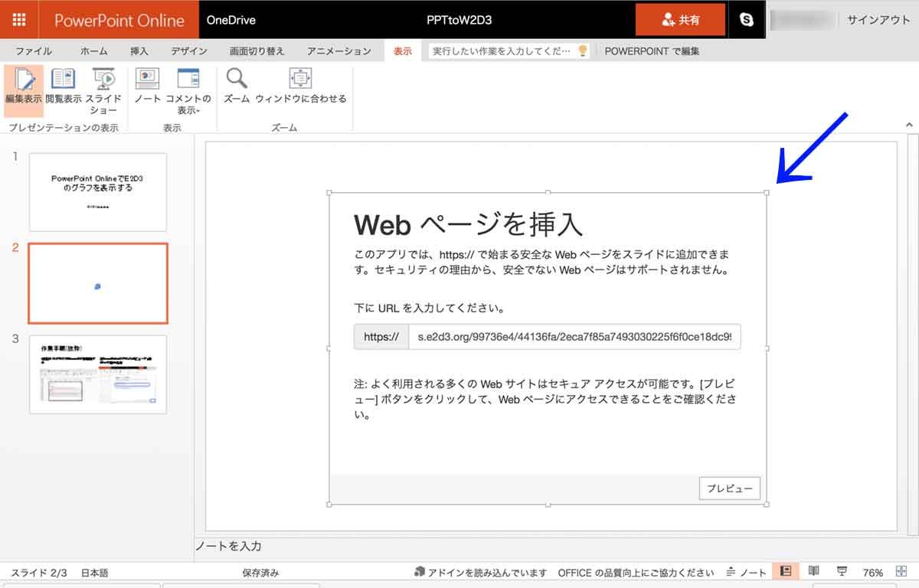
Task: Open the コメントの表示 dropdown
Action: (188, 91)
